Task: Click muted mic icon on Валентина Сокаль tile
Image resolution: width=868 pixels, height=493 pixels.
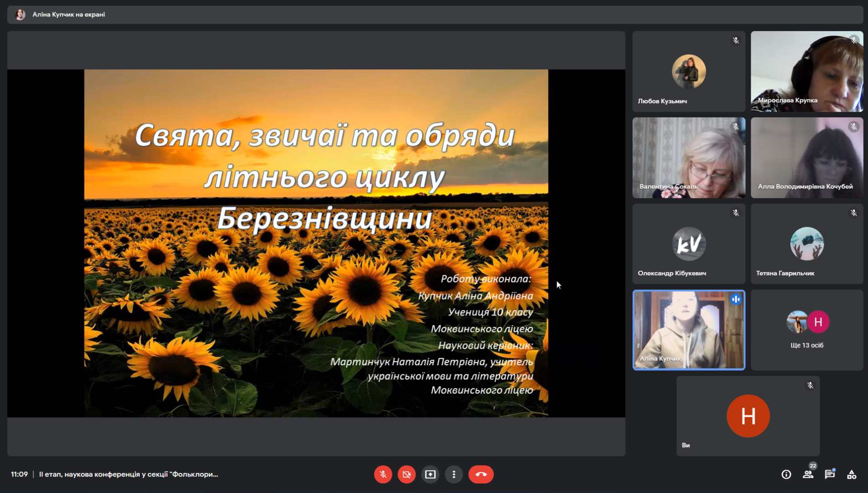Action: [736, 127]
